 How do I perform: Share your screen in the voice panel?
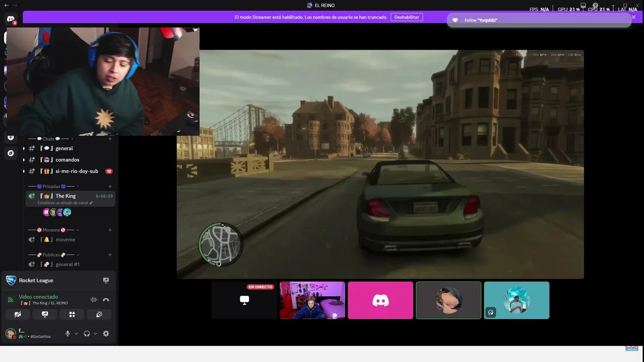click(45, 314)
